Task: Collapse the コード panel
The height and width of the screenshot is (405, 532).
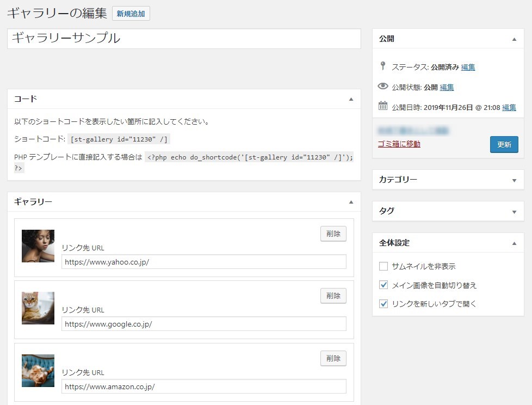Action: pos(351,99)
